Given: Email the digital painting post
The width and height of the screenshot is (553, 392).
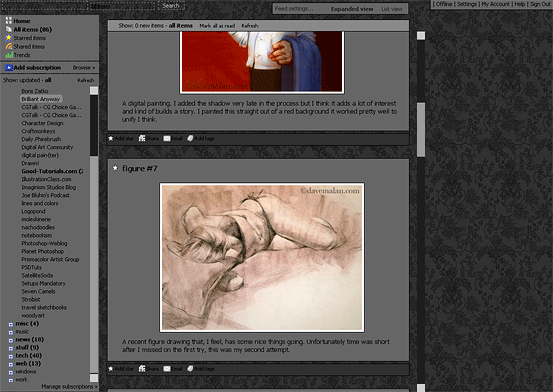Looking at the screenshot, I should (173, 138).
